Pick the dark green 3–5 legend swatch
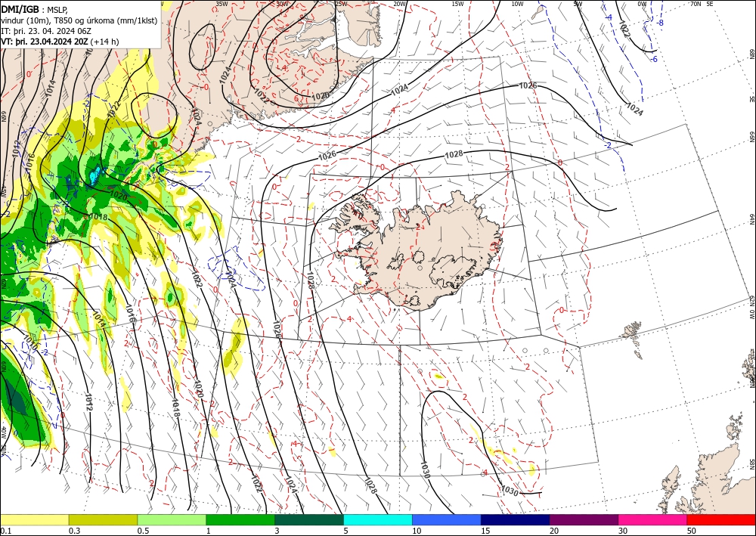Screen dimensions: 756x536 [x=309, y=519]
